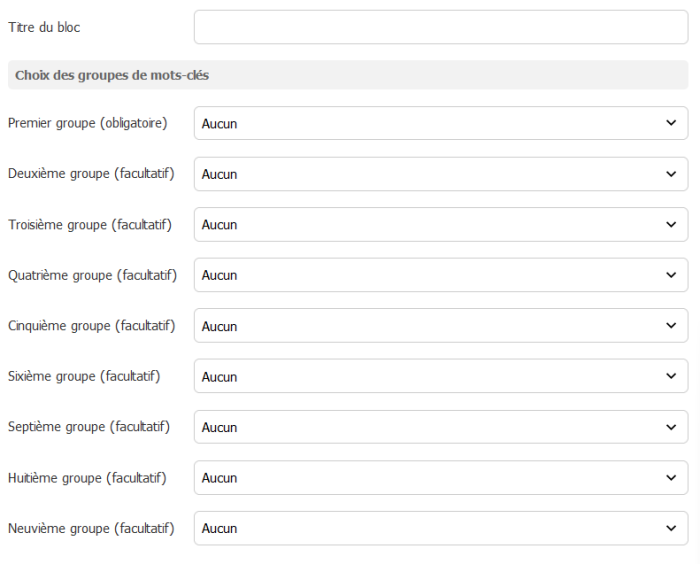This screenshot has height=564, width=700.
Task: Click the "Choix des groupes de mots-clés" section header
Action: 111,75
